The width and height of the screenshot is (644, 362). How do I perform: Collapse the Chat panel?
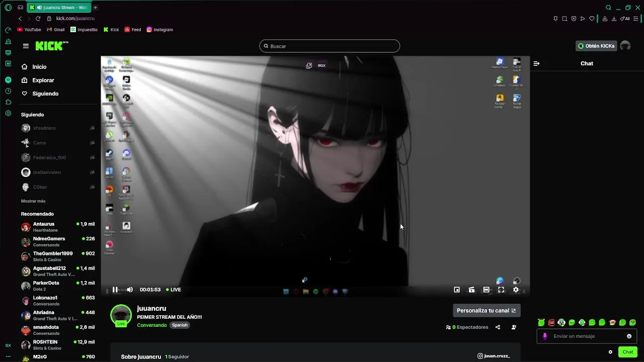tap(536, 63)
